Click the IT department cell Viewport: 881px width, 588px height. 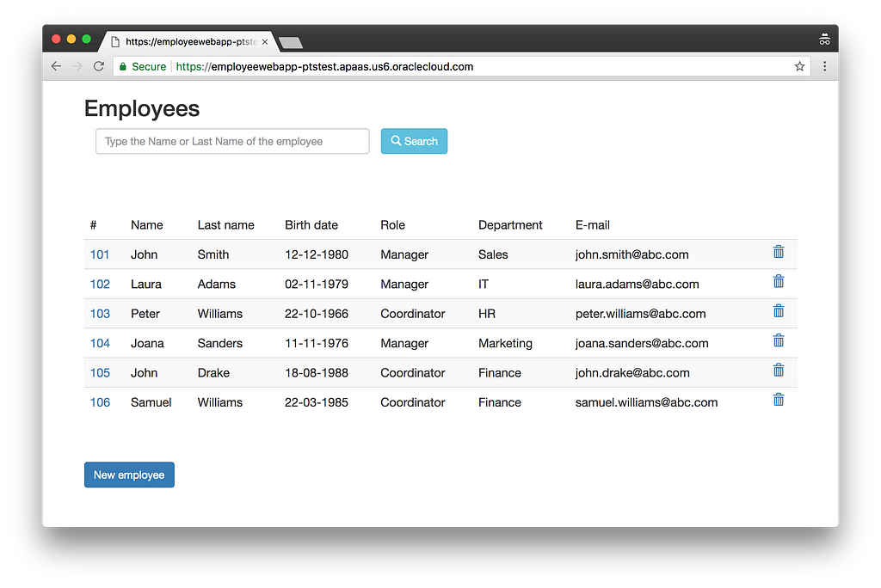coord(484,285)
